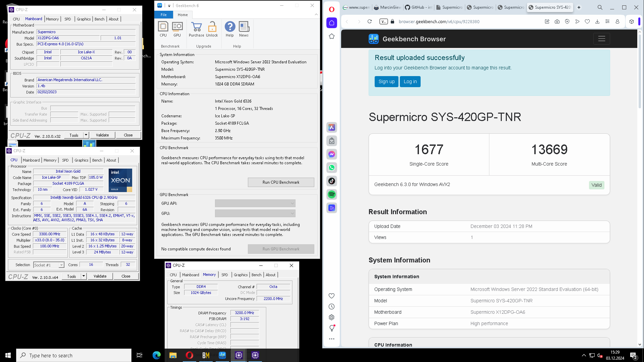Screen dimensions: 644x362
Task: Click the Type here to search box
Action: (74, 355)
